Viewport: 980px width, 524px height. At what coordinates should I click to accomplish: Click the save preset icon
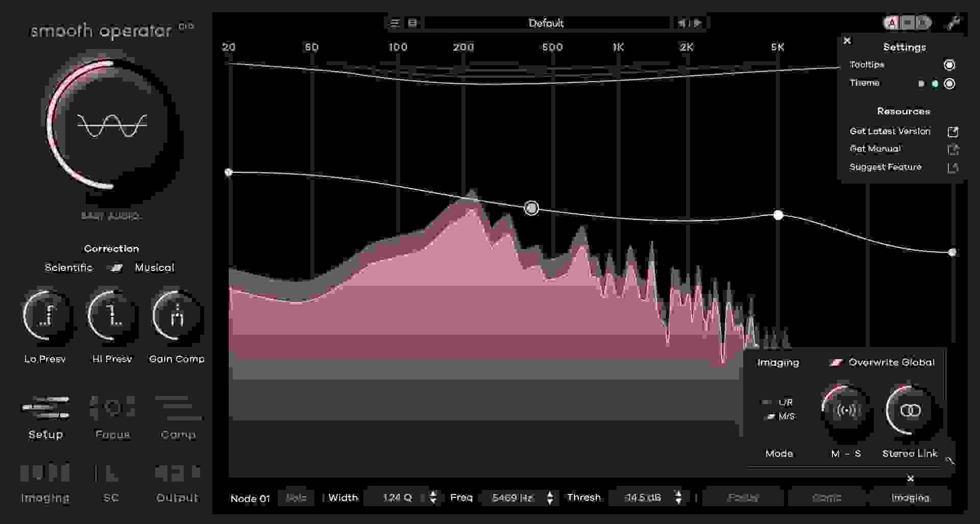click(x=411, y=22)
